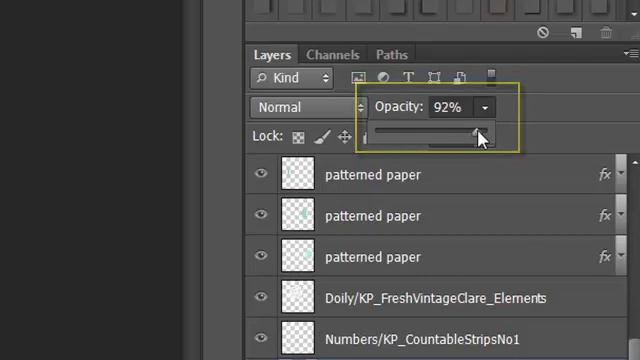Image resolution: width=640 pixels, height=360 pixels.
Task: Toggle layer filtering switch
Action: tap(491, 77)
